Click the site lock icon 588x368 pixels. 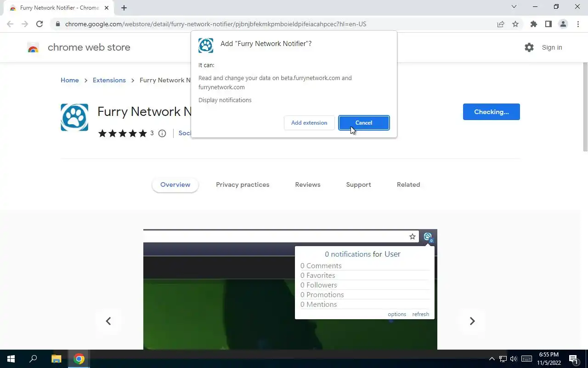57,24
